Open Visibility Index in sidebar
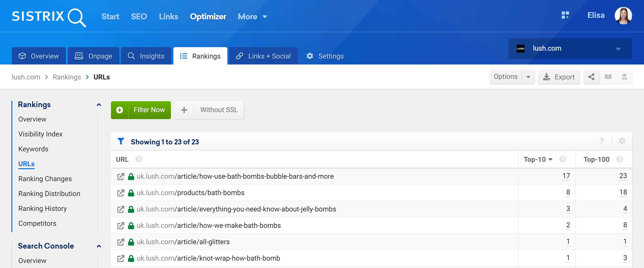Viewport: 644px width, 268px height. (x=41, y=134)
